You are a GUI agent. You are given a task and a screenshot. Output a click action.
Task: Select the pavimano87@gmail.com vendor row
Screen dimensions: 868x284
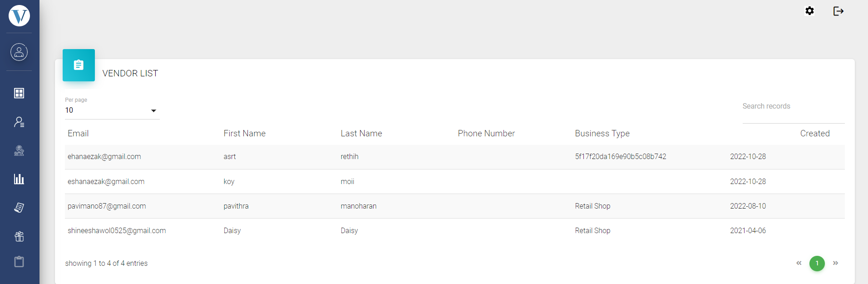[107, 206]
